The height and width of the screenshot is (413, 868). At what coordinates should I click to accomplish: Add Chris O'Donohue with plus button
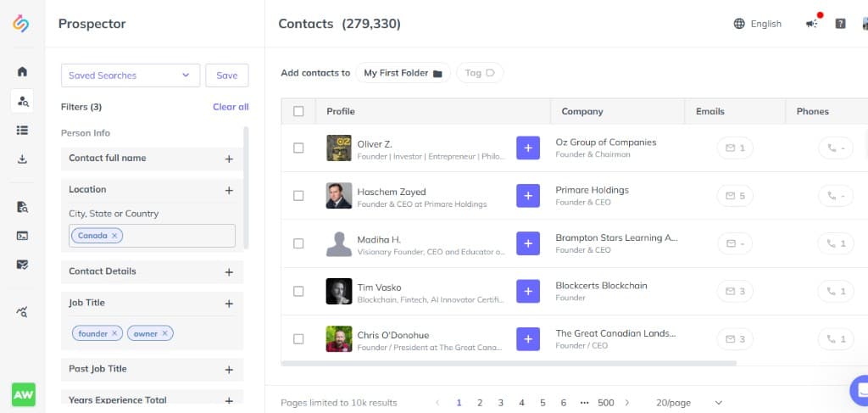coord(528,339)
